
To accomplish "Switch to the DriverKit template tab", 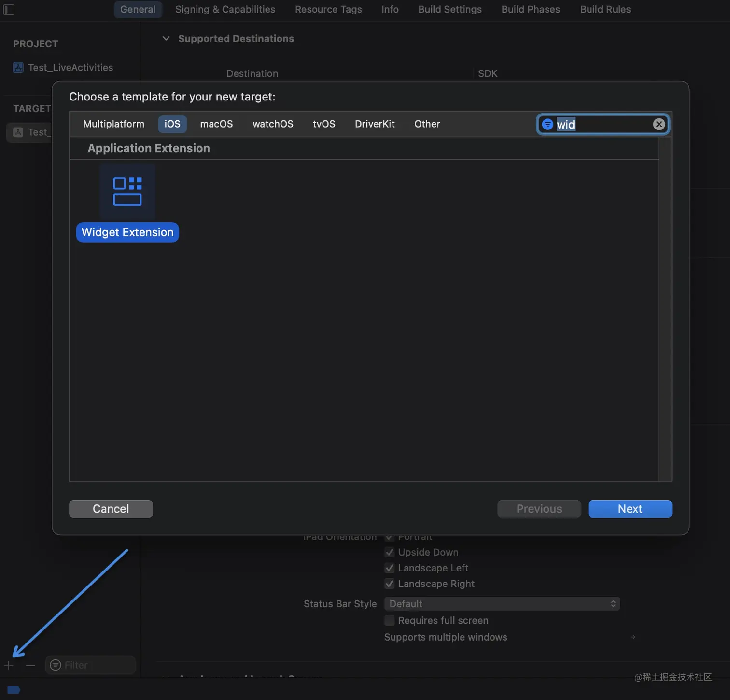I will 375,124.
